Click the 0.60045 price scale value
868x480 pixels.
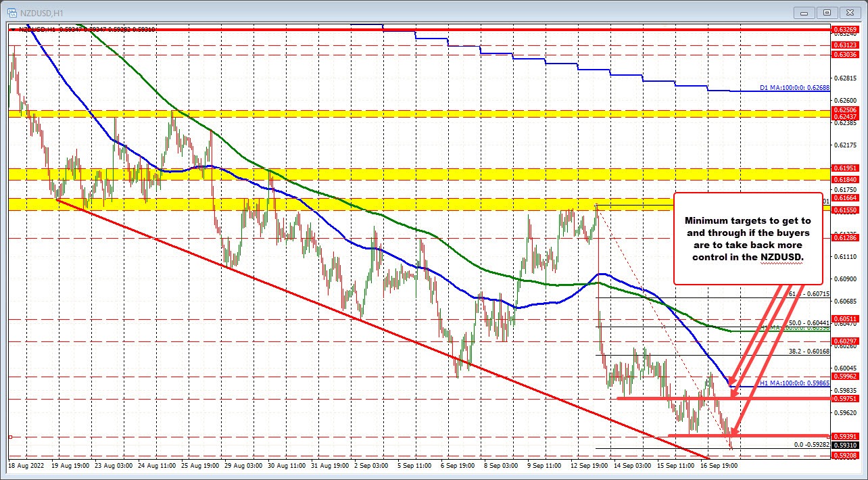846,368
